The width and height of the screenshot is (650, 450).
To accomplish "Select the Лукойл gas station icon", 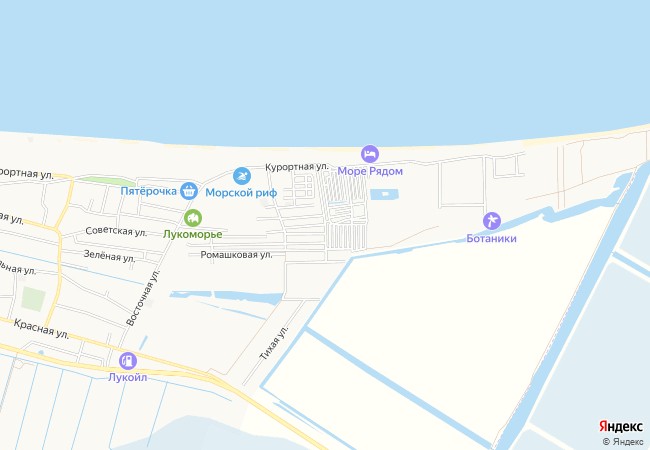I will (x=128, y=361).
